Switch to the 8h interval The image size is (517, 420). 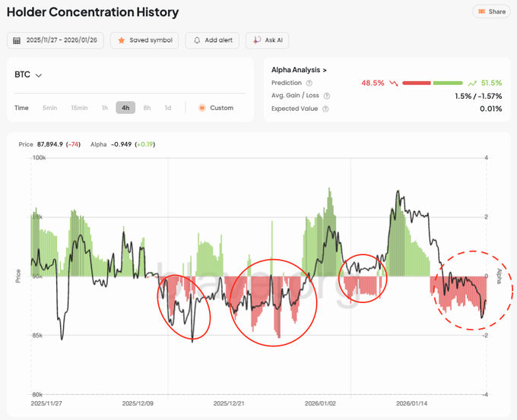point(147,108)
